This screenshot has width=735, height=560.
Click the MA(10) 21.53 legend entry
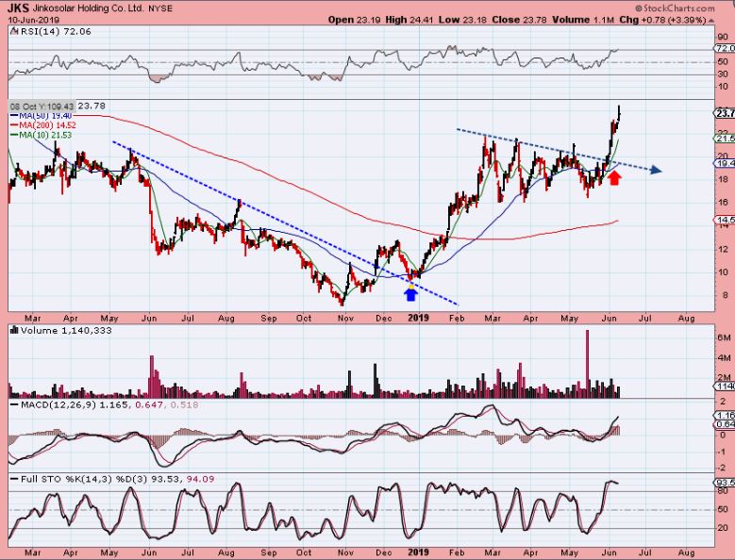(45, 136)
